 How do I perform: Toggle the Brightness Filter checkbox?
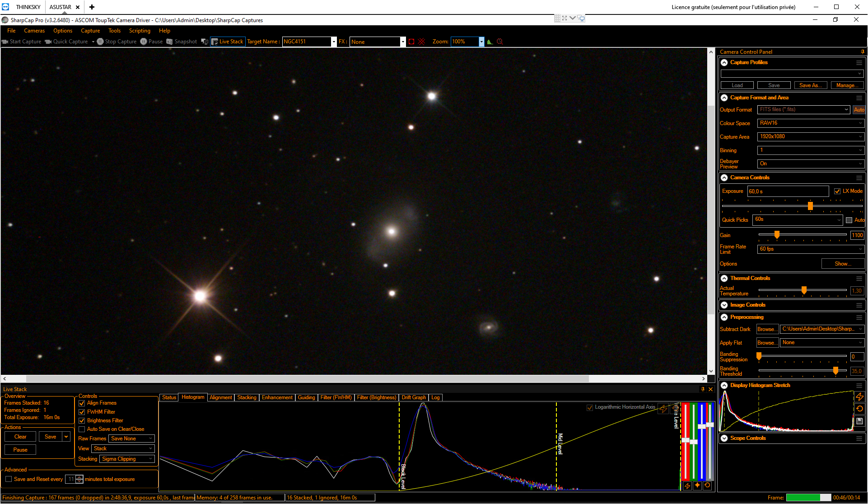pos(82,420)
